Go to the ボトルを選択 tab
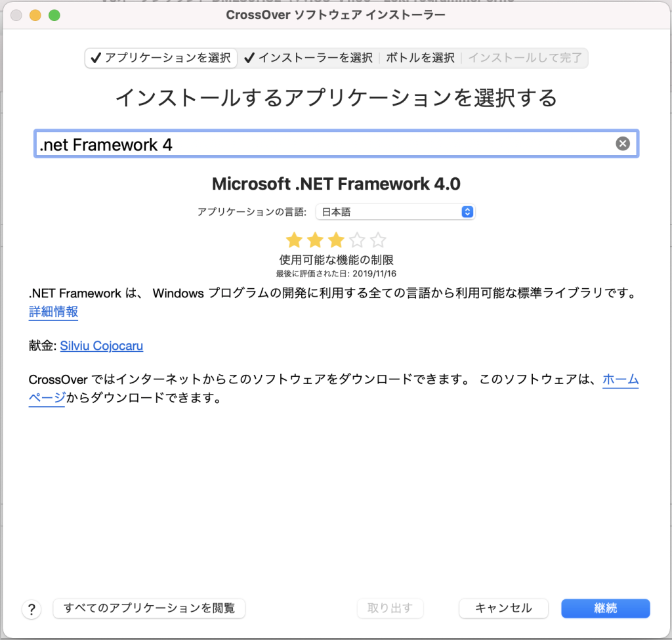Image resolution: width=672 pixels, height=640 pixels. tap(420, 58)
